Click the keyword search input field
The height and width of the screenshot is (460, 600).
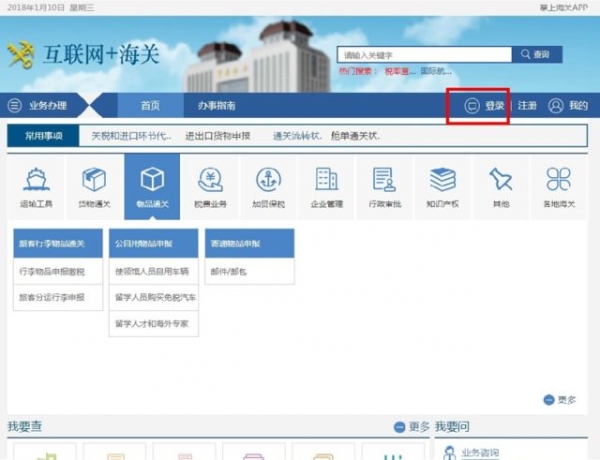point(425,55)
